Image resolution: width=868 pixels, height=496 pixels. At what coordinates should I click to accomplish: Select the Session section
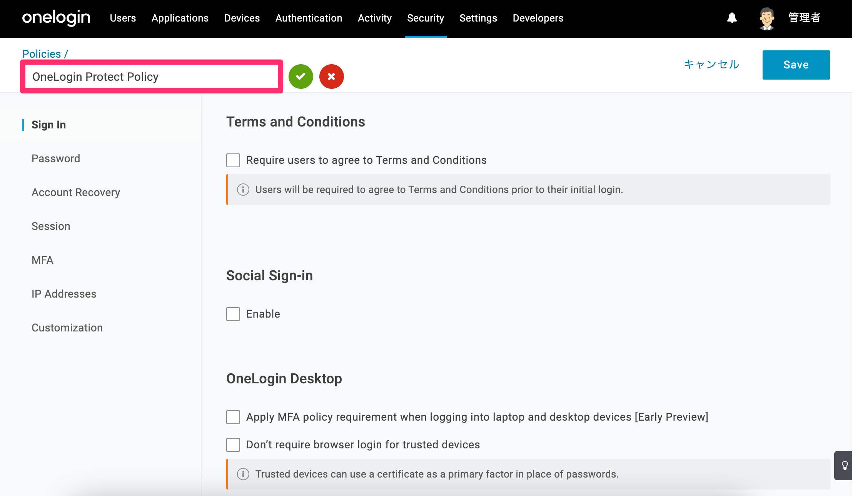(x=51, y=226)
